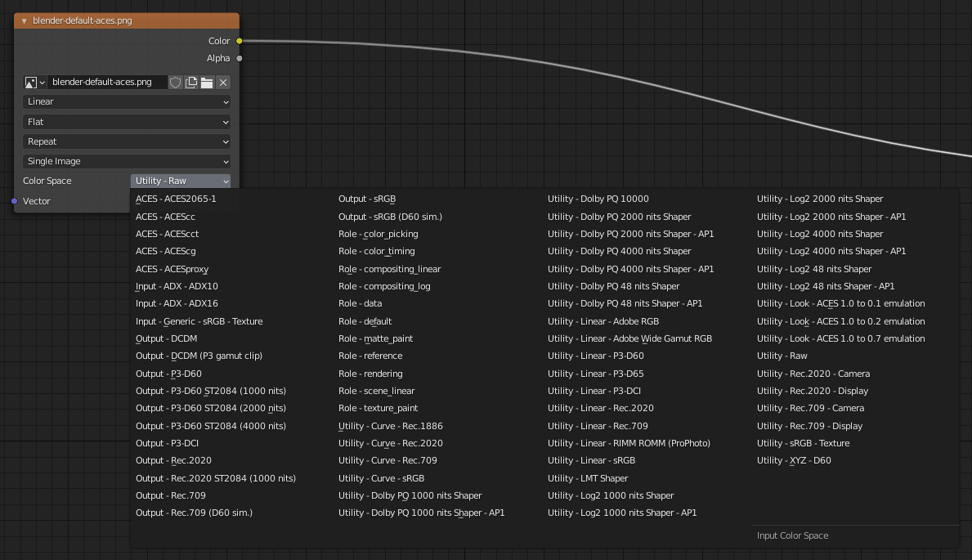The image size is (972, 560).
Task: Toggle the fake user shield icon
Action: point(175,83)
